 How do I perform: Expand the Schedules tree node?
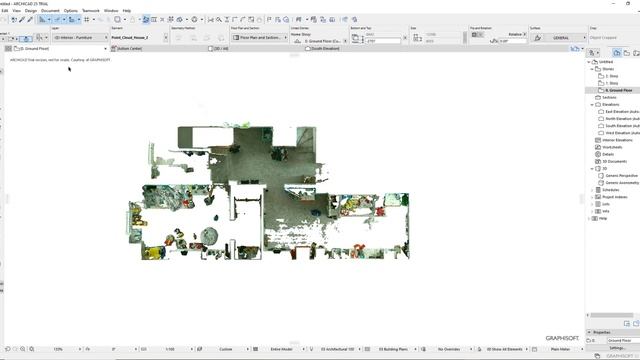pyautogui.click(x=592, y=190)
